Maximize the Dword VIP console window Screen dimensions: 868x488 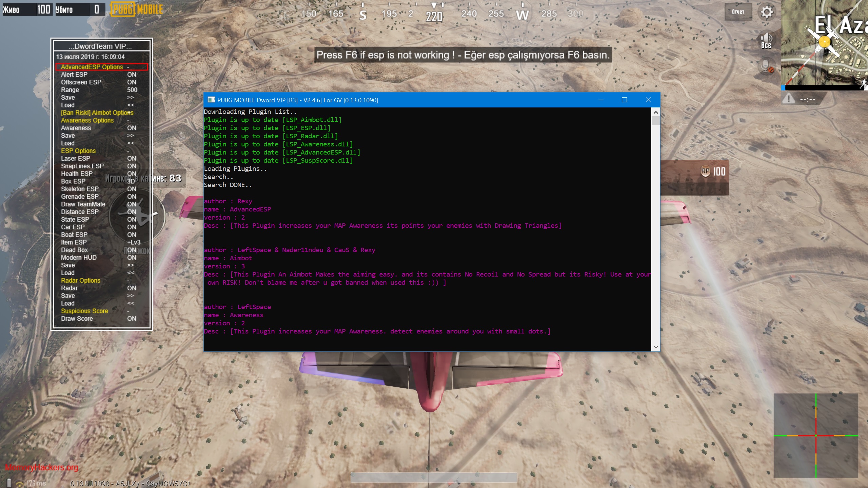pyautogui.click(x=624, y=100)
